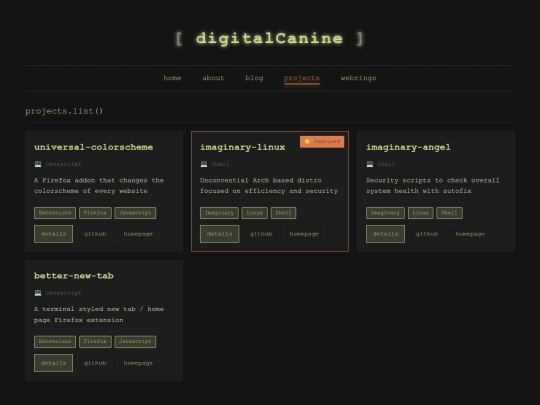Viewport: 540px width, 405px height.
Task: Click Shell language label on imaginary-linux
Action: tap(220, 164)
